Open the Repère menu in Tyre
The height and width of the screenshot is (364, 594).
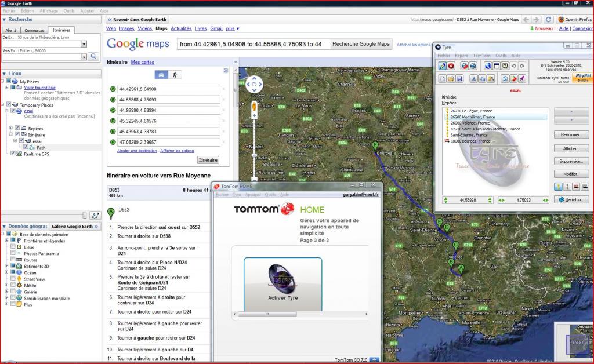[461, 55]
